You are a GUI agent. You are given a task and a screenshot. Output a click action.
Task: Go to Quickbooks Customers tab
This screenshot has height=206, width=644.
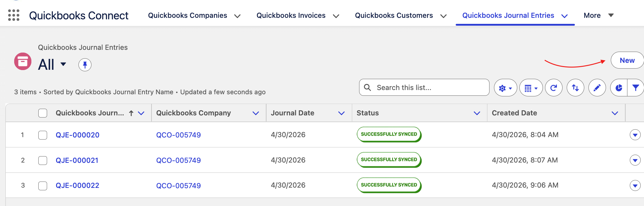(x=394, y=15)
